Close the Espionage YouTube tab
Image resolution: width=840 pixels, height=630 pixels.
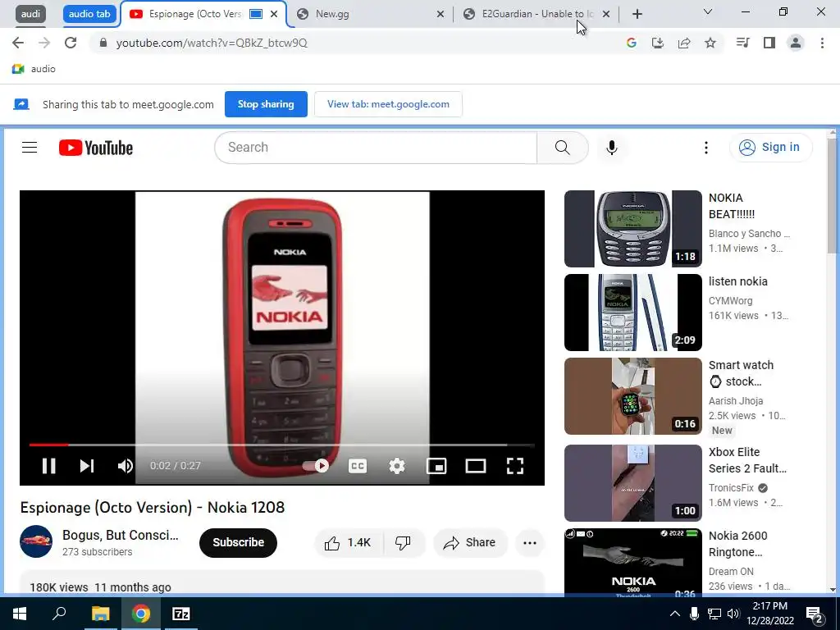click(x=274, y=14)
